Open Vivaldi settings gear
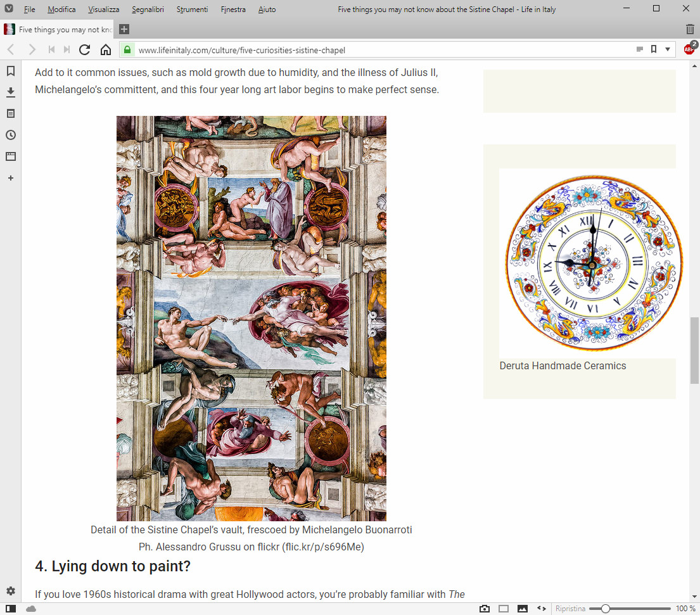Image resolution: width=700 pixels, height=615 pixels. point(11,591)
